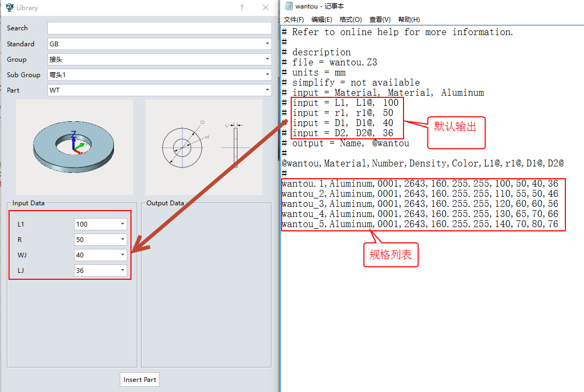This screenshot has height=392, width=584.
Task: Open the 格式(O) menu
Action: pos(350,20)
